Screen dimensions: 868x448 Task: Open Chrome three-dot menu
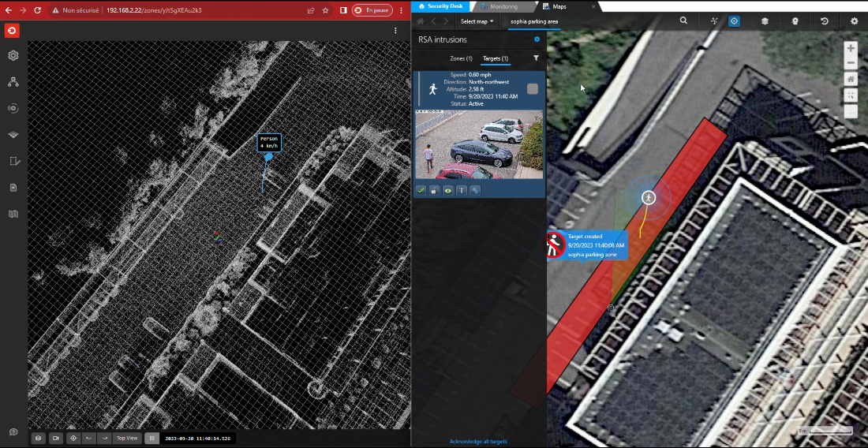coord(402,10)
